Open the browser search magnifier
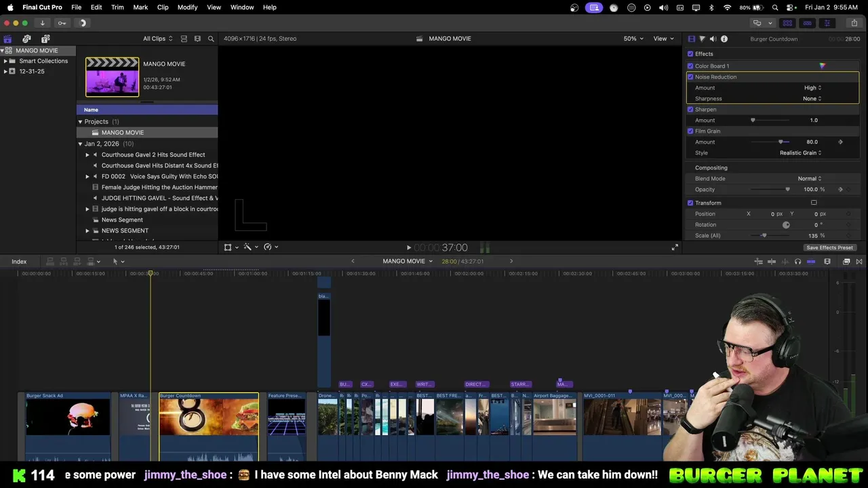This screenshot has height=488, width=868. click(x=211, y=39)
